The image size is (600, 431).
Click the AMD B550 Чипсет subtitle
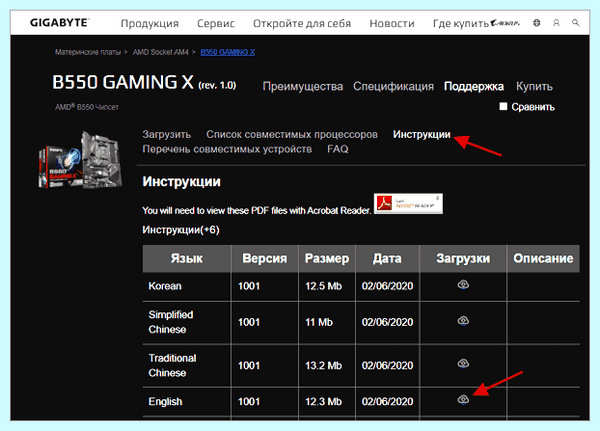coord(87,107)
